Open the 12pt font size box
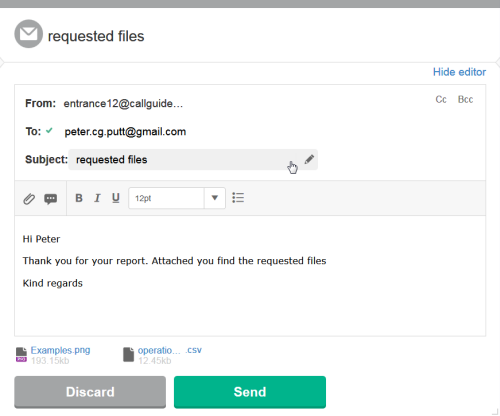This screenshot has width=500, height=416. pyautogui.click(x=166, y=198)
